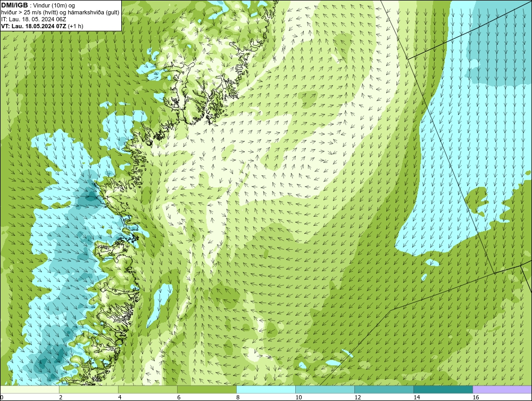Screen dimensions: 532x401
Task: Click the legend tick label '2'
Action: 61,397
